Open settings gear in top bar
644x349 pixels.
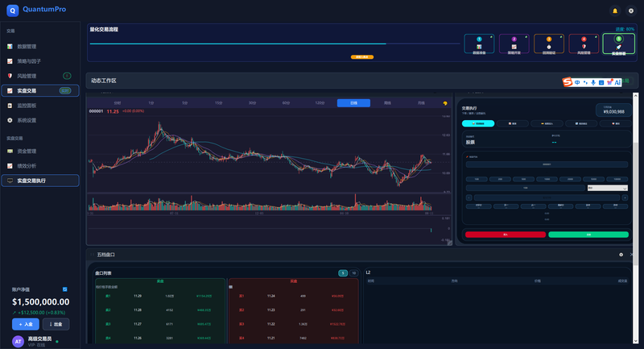(631, 10)
